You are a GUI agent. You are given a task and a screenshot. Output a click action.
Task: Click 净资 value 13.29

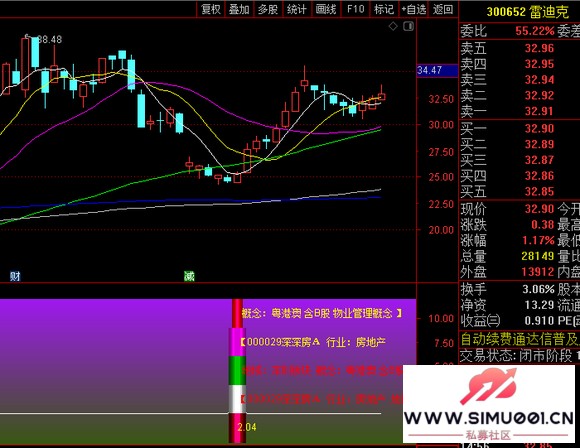pyautogui.click(x=539, y=305)
